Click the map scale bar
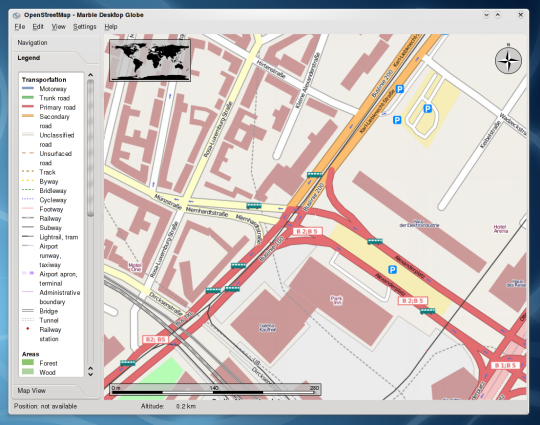540x425 pixels. (x=216, y=390)
